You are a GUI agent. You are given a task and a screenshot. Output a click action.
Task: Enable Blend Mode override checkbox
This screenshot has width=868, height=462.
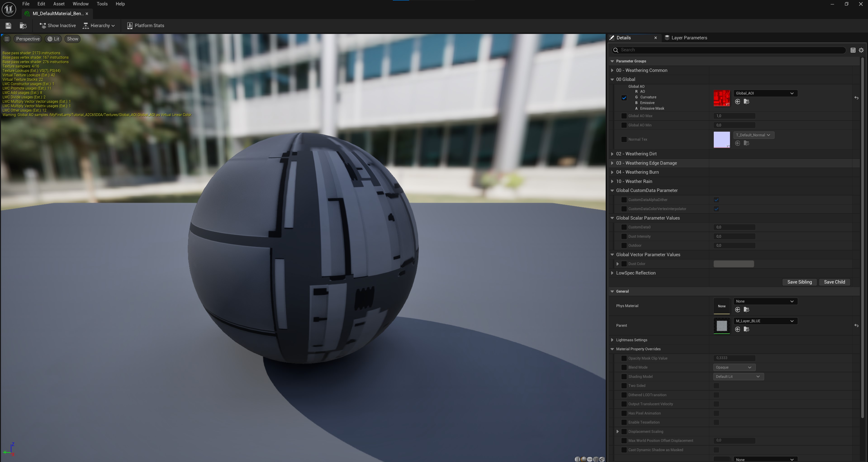click(624, 367)
